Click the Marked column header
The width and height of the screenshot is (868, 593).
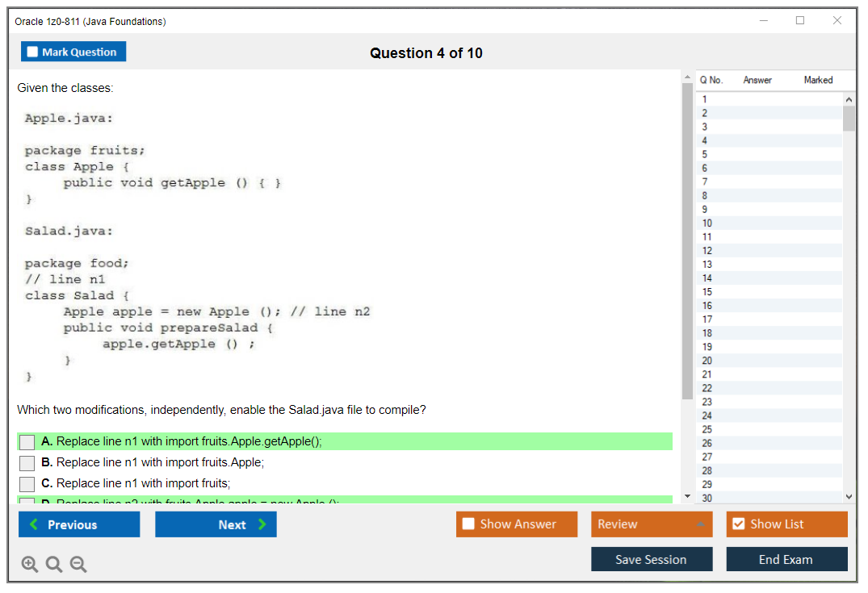pos(818,80)
